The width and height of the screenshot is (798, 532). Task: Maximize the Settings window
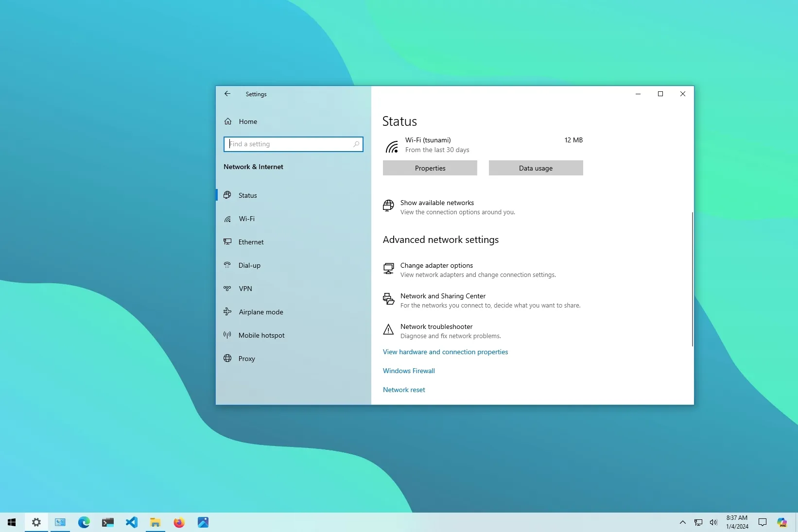(x=660, y=94)
